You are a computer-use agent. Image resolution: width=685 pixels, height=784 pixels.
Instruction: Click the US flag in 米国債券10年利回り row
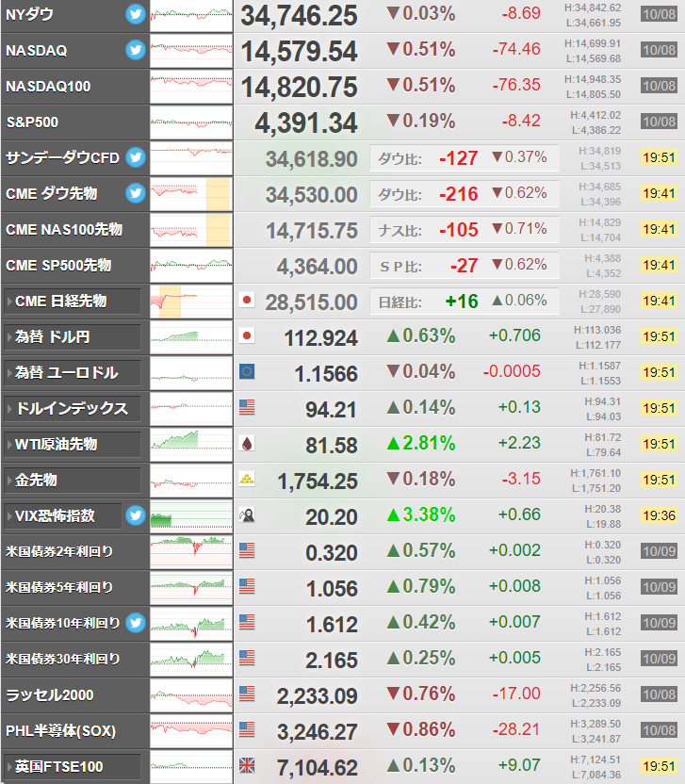click(247, 623)
